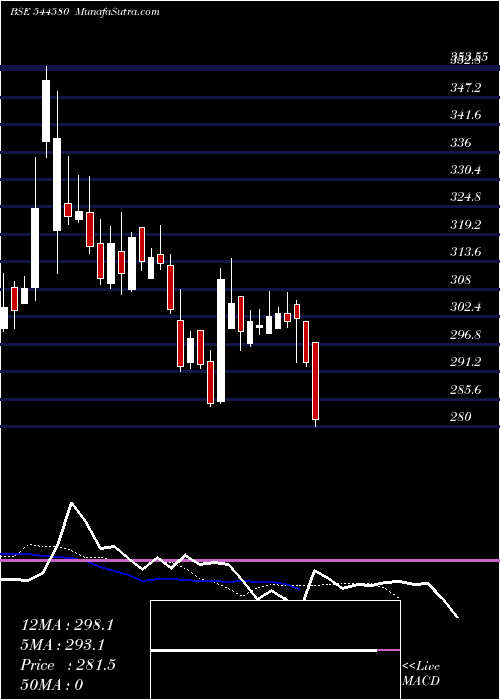This screenshot has height=700, width=500.
Task: Select the 280 price axis label
Action: [461, 417]
